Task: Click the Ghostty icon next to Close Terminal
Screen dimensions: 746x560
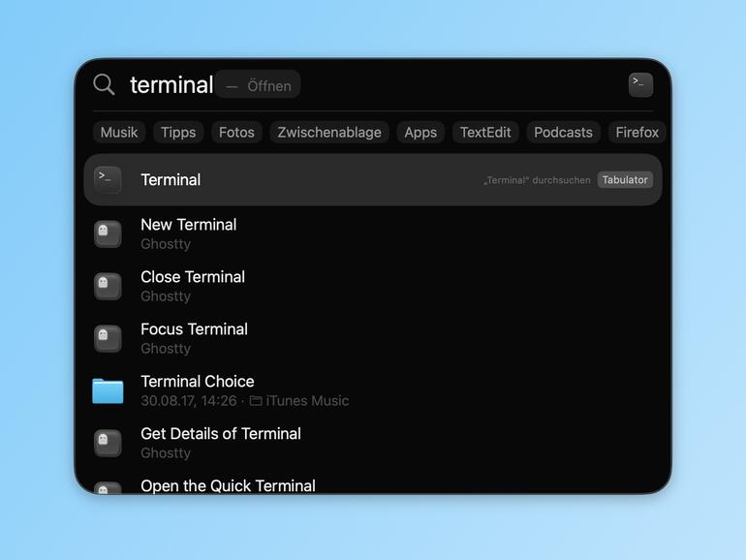Action: [x=108, y=286]
